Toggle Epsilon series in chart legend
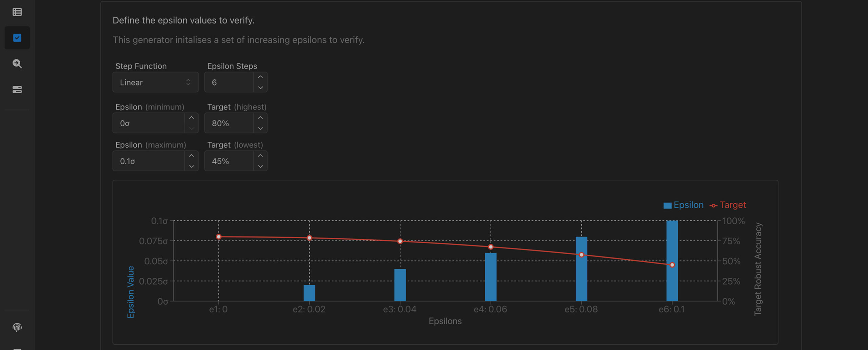This screenshot has width=868, height=350. click(683, 205)
